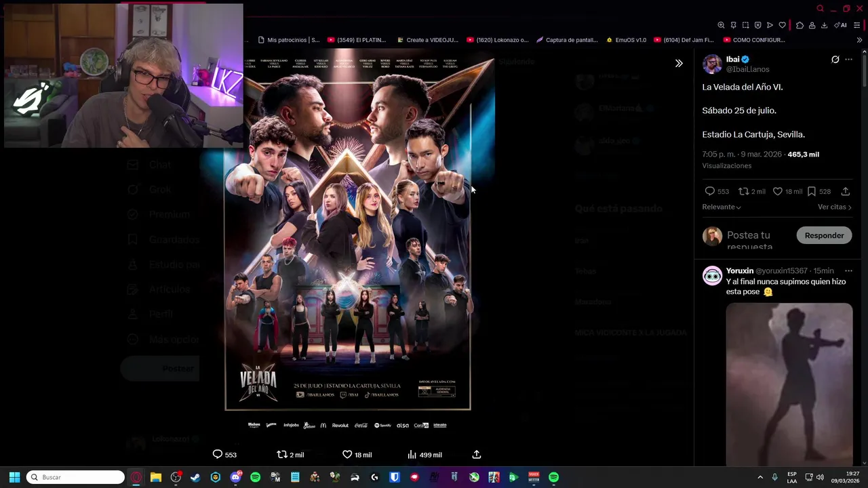This screenshot has width=868, height=488.
Task: Open the Captura de pantall... bookmark
Action: click(x=567, y=40)
